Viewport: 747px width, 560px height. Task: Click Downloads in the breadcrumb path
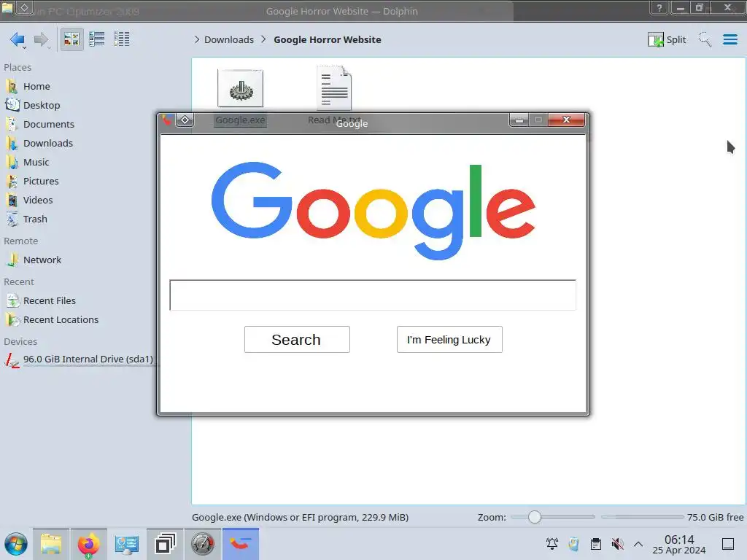point(228,39)
